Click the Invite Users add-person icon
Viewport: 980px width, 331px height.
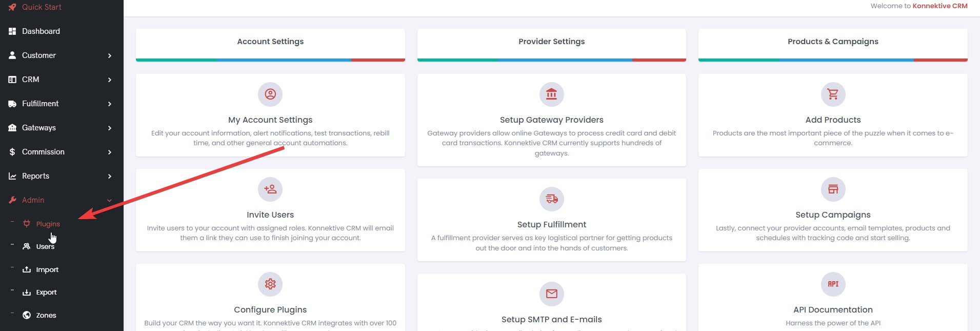pos(270,189)
